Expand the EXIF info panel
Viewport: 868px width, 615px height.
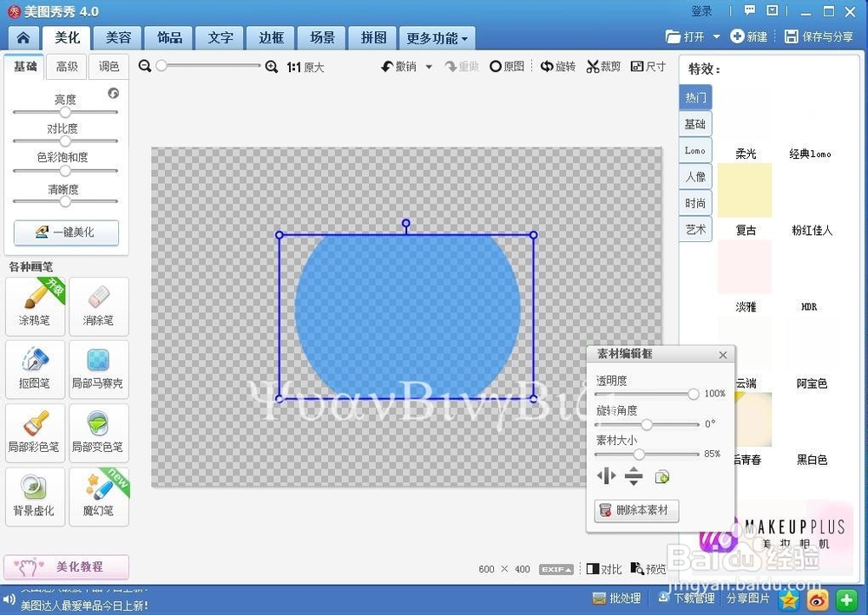point(556,569)
